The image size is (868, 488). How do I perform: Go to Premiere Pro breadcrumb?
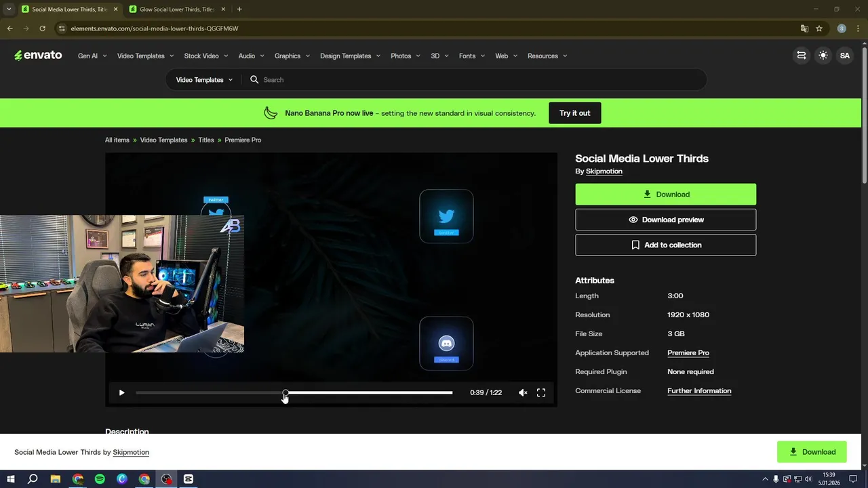point(243,140)
